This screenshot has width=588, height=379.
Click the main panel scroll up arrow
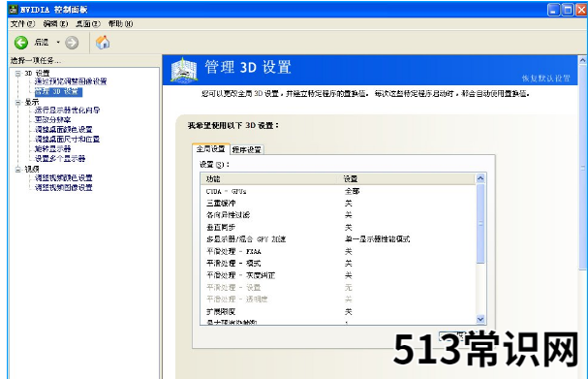point(583,60)
